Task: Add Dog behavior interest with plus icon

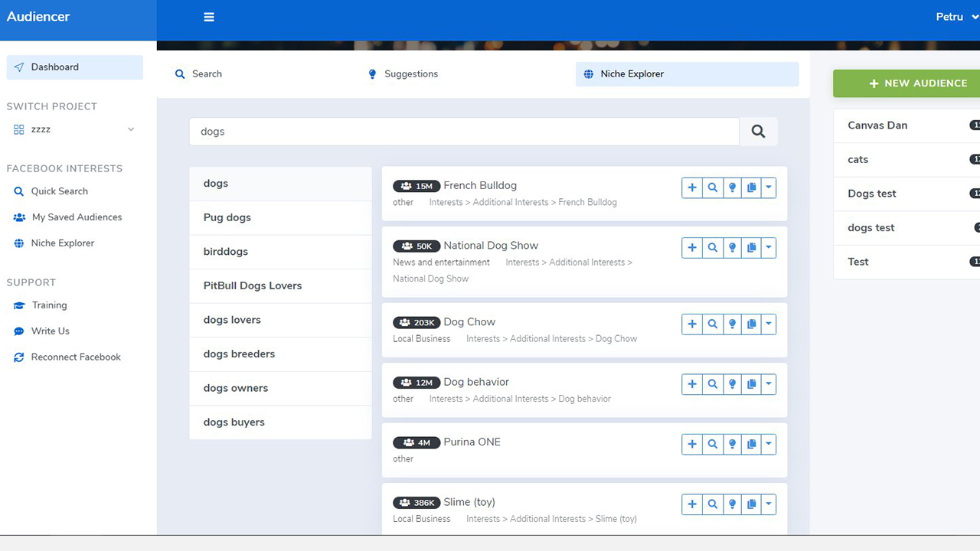Action: pos(692,384)
